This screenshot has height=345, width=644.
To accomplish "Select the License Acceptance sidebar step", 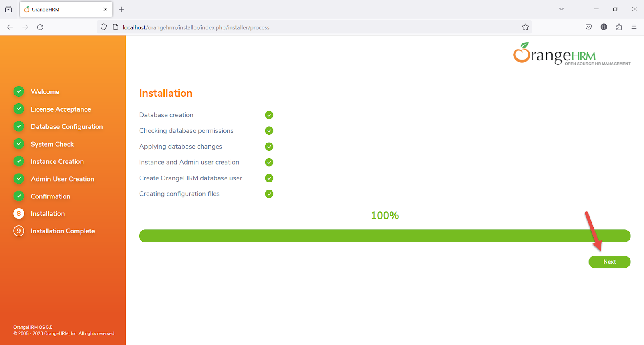I will pyautogui.click(x=61, y=109).
